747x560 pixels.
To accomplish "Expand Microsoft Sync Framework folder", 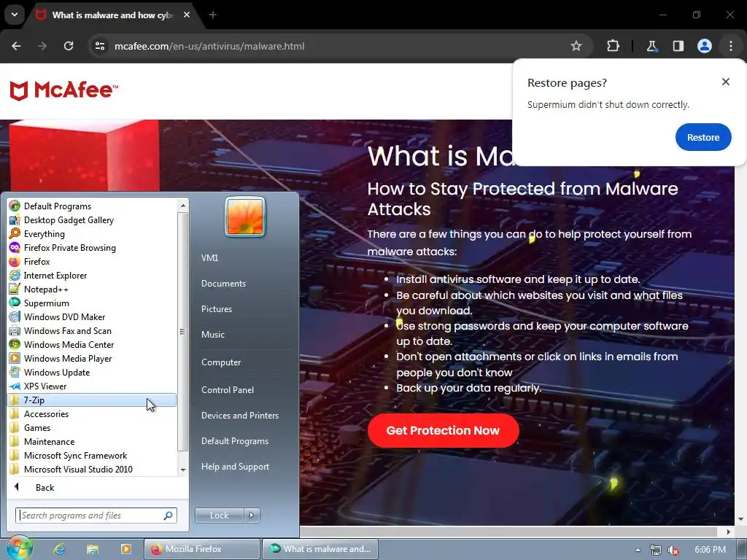I will [x=92, y=455].
